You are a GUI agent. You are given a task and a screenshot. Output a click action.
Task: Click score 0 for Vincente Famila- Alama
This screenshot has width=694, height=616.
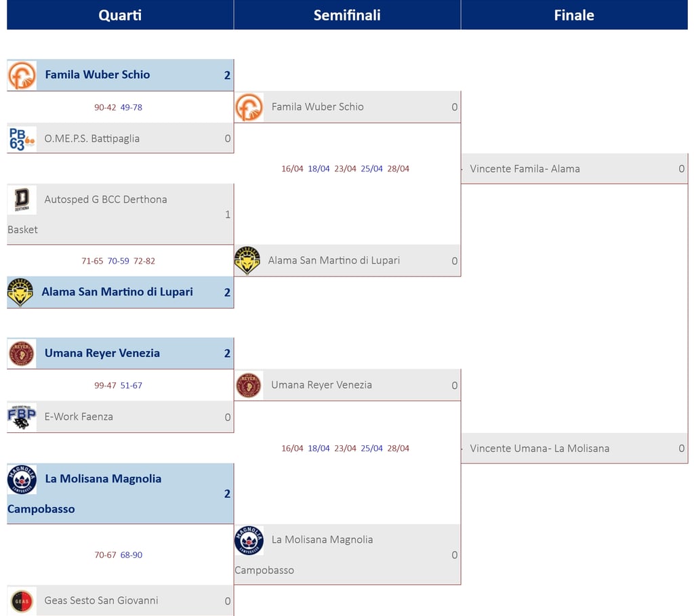click(682, 169)
